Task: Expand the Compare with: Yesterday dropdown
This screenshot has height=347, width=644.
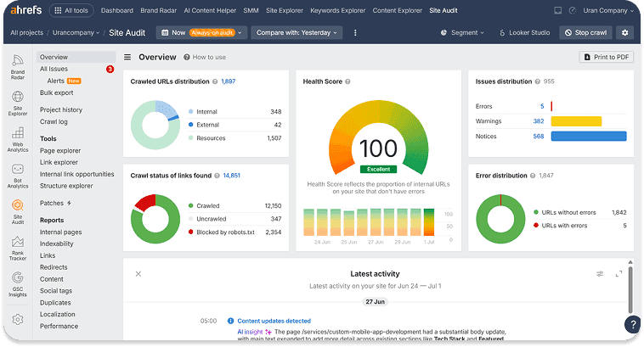Action: [297, 32]
